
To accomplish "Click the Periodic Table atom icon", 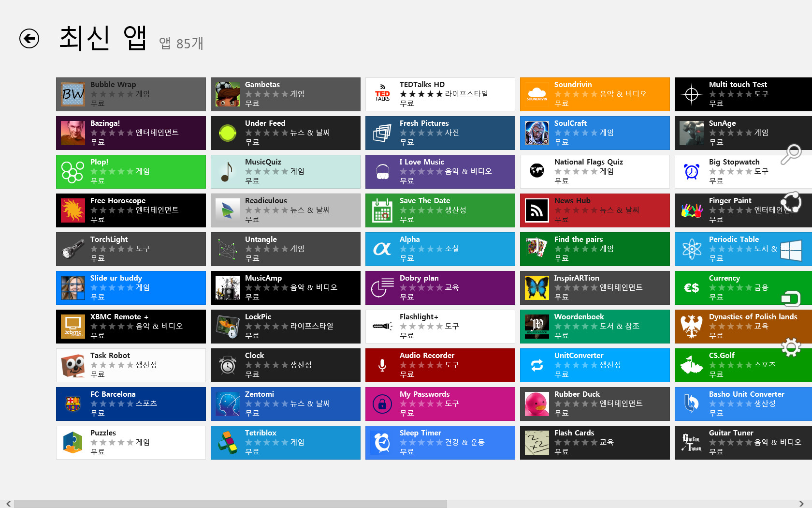I will (x=692, y=249).
